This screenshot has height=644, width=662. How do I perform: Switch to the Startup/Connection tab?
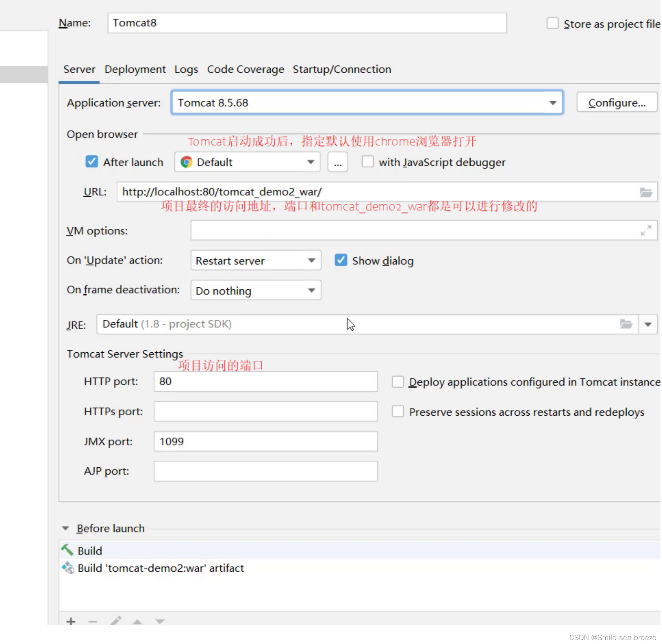pos(343,70)
